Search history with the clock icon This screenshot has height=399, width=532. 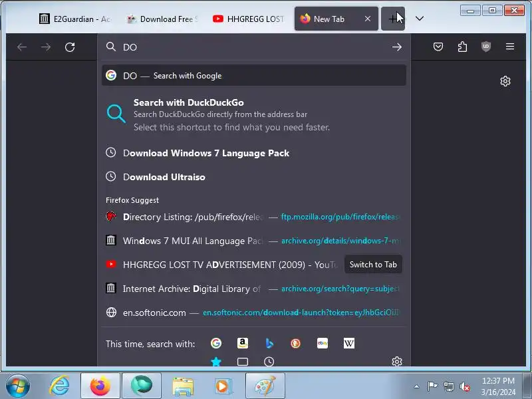coord(269,362)
